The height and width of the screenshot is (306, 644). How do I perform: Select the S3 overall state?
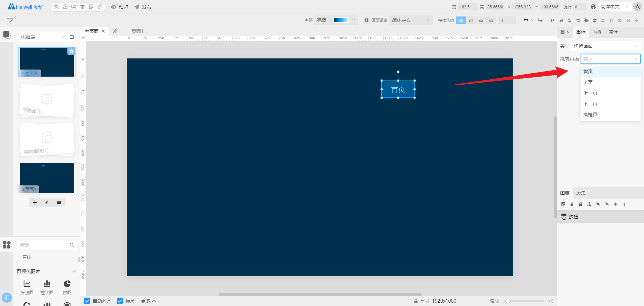(x=491, y=20)
